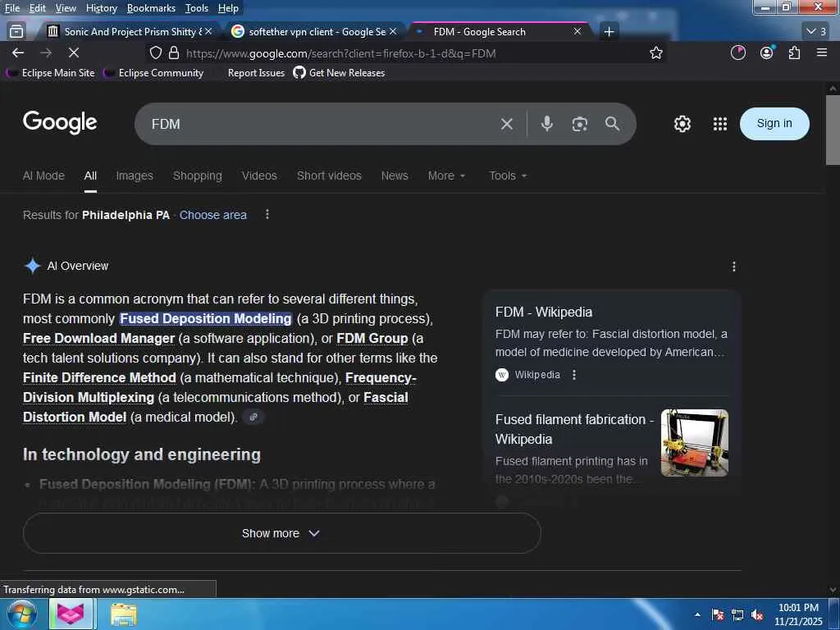Open the News results tab
This screenshot has height=630, width=840.
point(395,176)
